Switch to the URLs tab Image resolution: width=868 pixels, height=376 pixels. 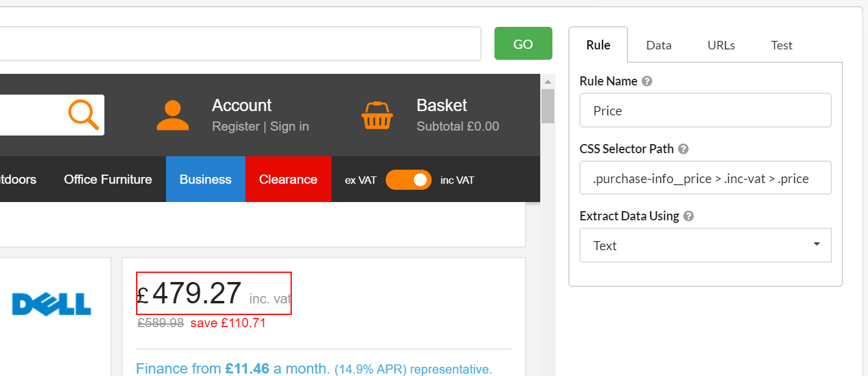click(721, 45)
